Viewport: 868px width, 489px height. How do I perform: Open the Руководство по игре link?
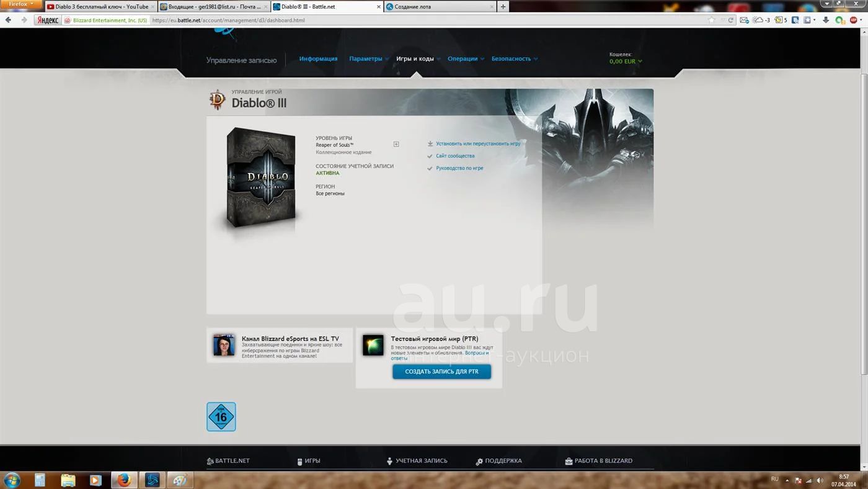(x=459, y=168)
